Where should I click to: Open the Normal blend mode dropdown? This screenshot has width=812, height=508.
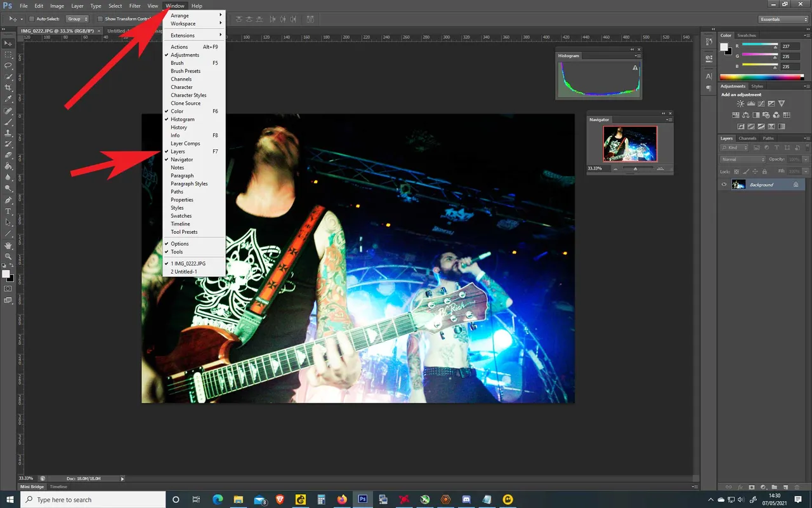coord(743,159)
